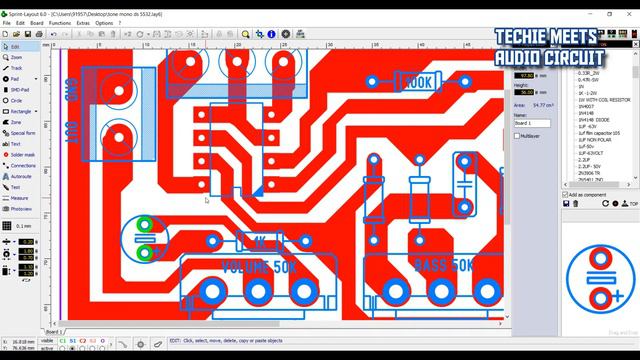Viewport: 640px width, 360px height.
Task: Select the Rectangle tool
Action: pyautogui.click(x=16, y=111)
